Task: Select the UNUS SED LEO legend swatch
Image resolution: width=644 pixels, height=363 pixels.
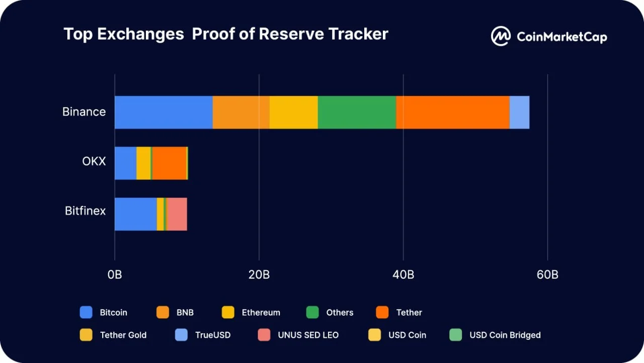Action: [264, 334]
